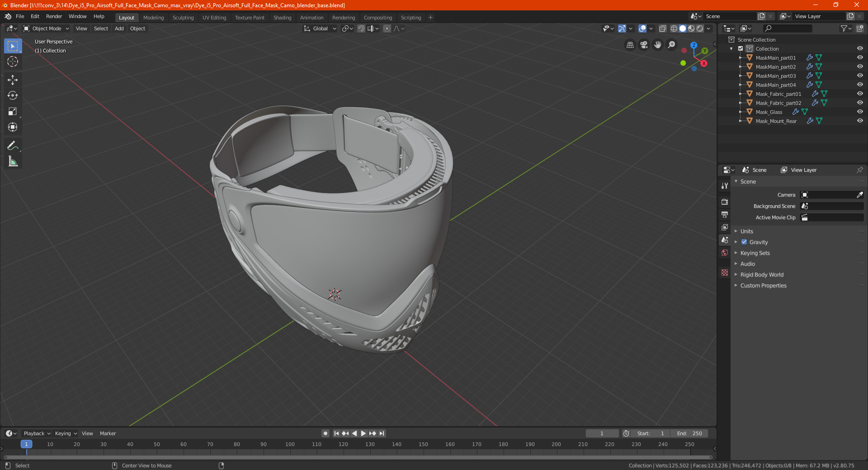The height and width of the screenshot is (470, 868).
Task: Open the Object Mode dropdown
Action: pyautogui.click(x=46, y=28)
